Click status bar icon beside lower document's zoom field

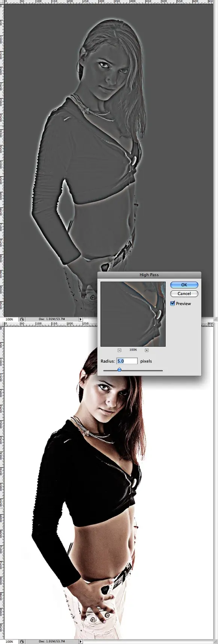point(22,642)
